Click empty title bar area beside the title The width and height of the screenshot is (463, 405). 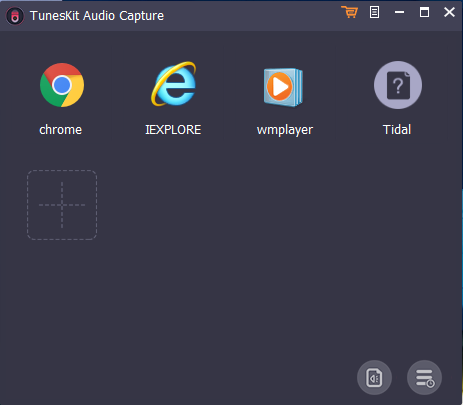(x=250, y=16)
